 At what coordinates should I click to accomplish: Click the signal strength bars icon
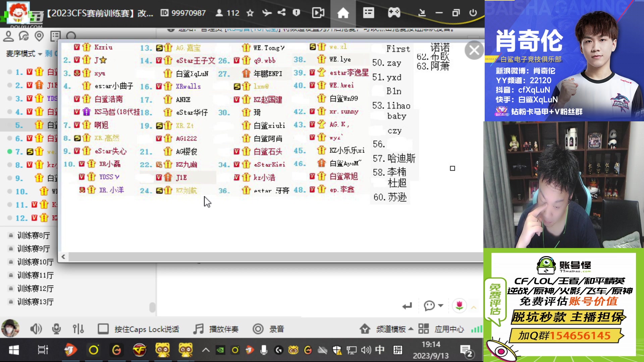pos(476,329)
